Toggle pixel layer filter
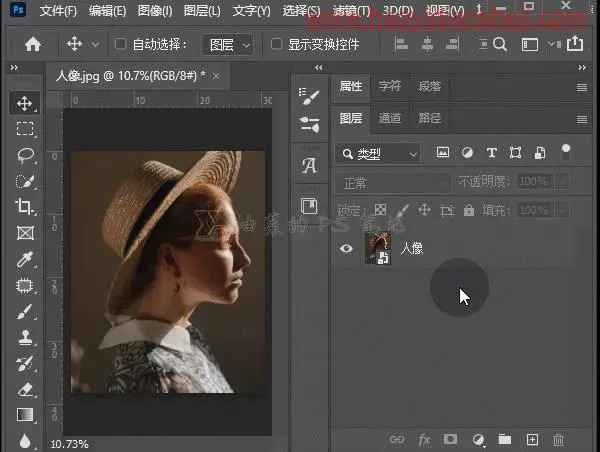The image size is (600, 452). pos(443,152)
